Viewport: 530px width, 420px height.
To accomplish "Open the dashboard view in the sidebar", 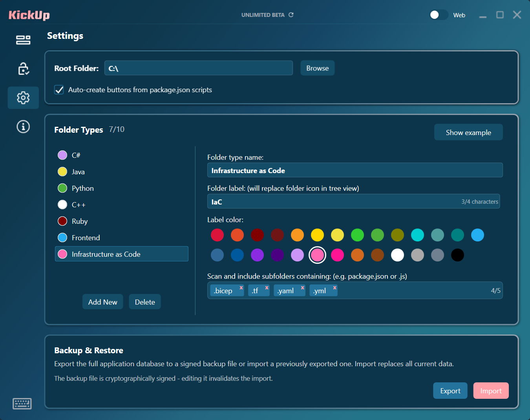I will click(x=23, y=40).
